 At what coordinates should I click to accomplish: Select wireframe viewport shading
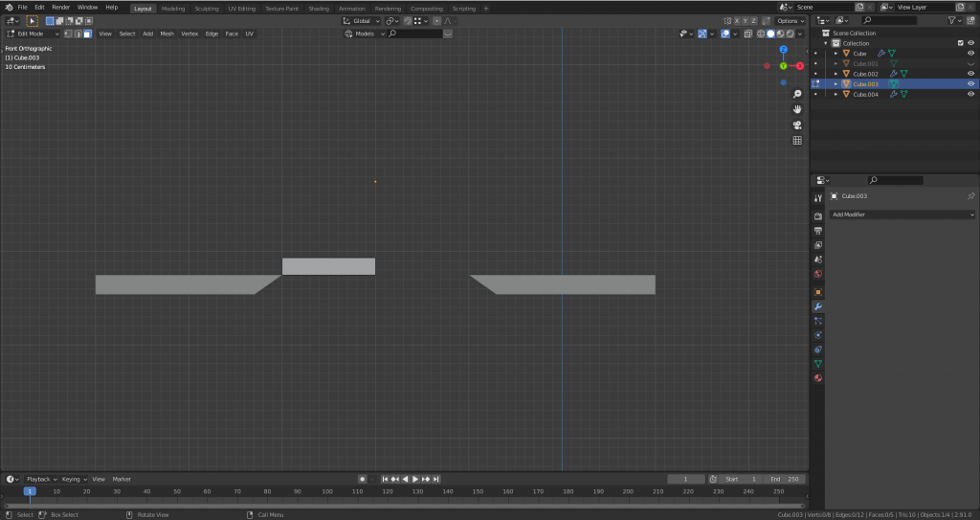[761, 34]
